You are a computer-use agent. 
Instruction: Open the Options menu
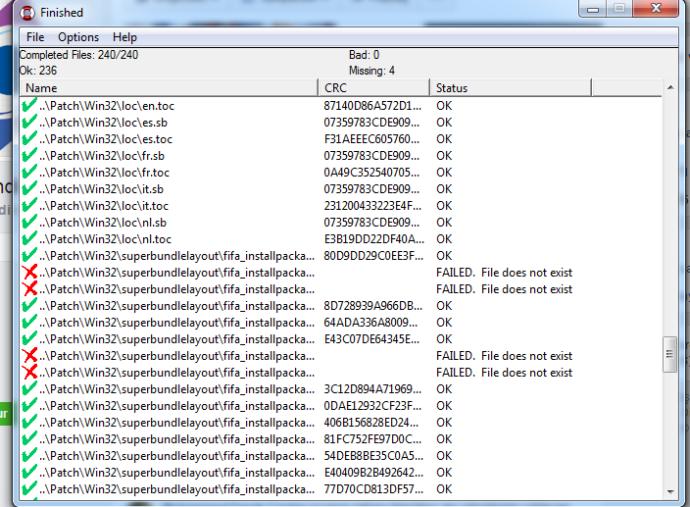coord(77,37)
